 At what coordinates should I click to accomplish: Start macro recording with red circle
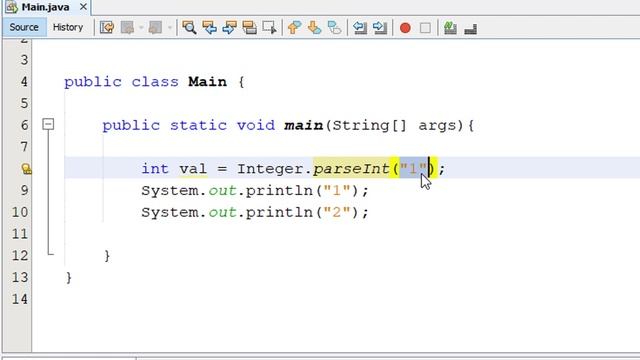(405, 28)
